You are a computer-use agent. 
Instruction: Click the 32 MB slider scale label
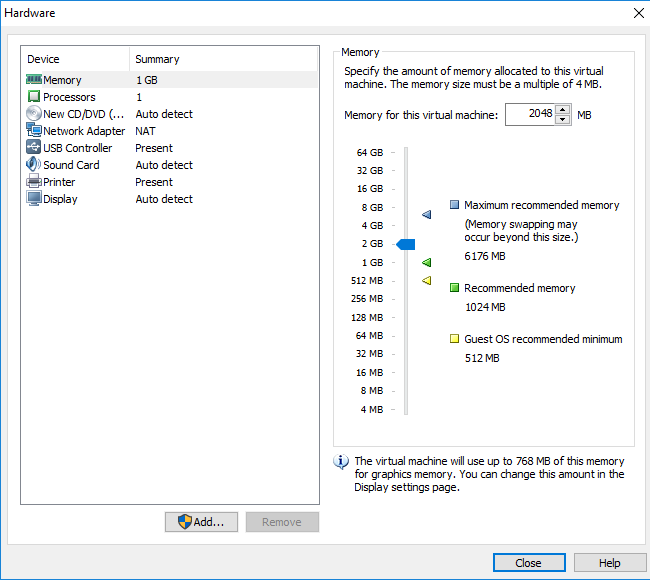click(369, 354)
